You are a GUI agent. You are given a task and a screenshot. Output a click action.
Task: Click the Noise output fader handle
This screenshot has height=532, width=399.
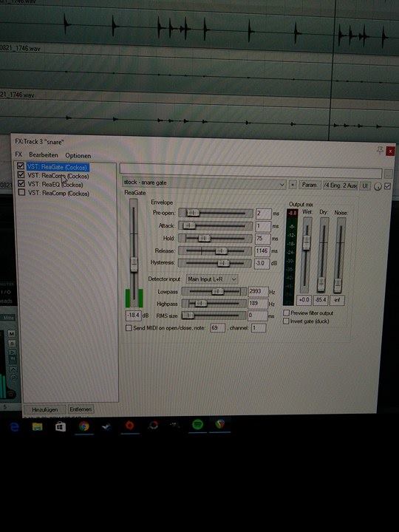click(338, 285)
